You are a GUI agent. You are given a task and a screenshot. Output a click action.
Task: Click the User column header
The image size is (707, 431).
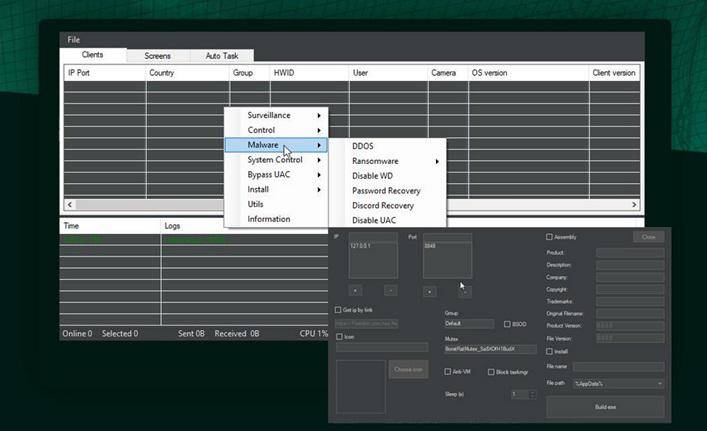[x=388, y=73]
